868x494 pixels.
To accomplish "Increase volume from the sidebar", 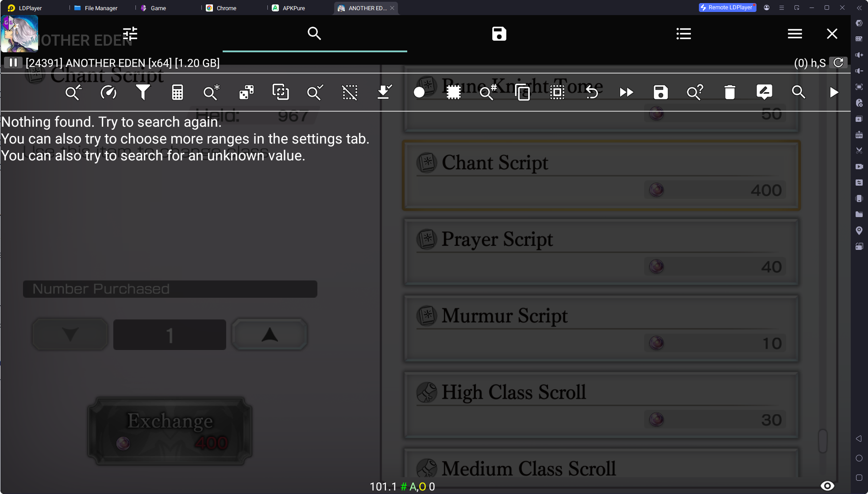I will [859, 55].
